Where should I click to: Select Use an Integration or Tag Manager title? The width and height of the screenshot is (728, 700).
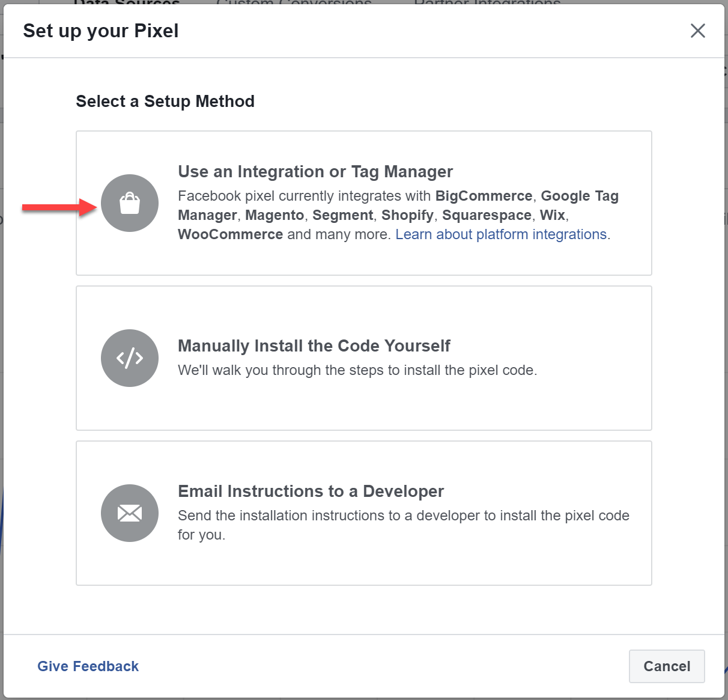tap(315, 172)
